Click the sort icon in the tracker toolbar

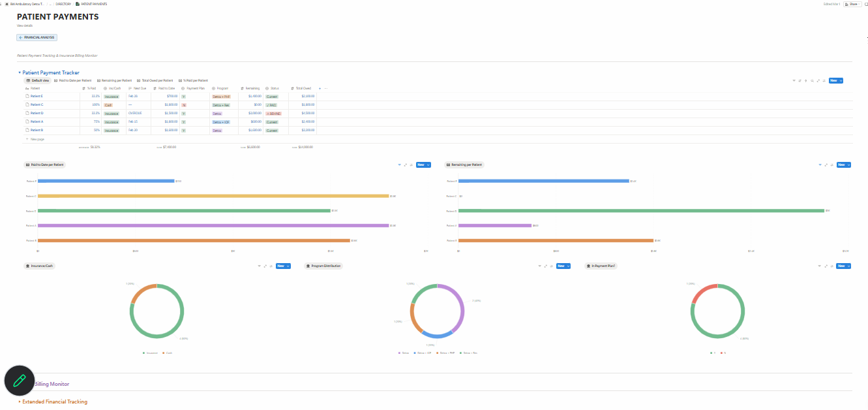pyautogui.click(x=800, y=80)
